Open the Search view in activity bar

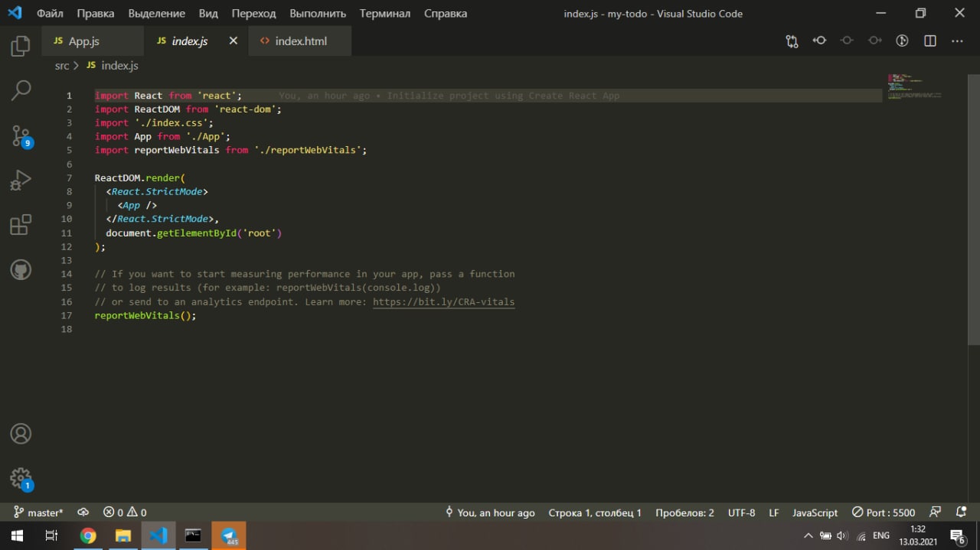pos(21,90)
